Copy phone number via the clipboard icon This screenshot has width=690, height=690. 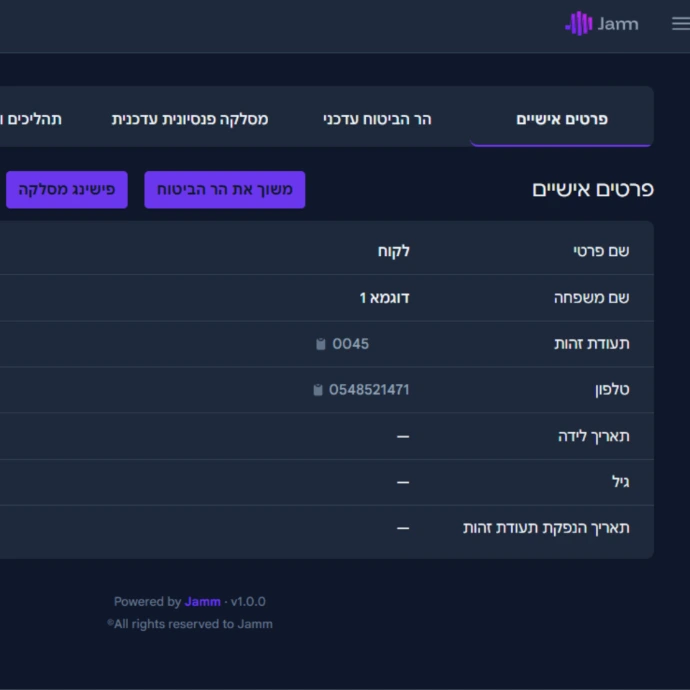pos(318,390)
